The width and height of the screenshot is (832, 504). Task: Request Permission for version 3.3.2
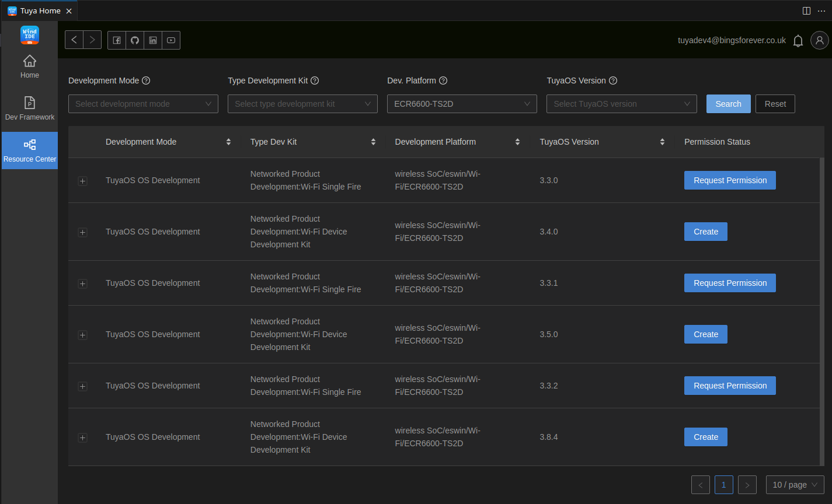click(730, 386)
